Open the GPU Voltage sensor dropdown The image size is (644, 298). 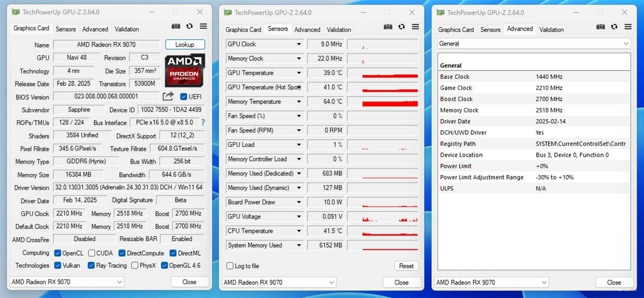[299, 216]
